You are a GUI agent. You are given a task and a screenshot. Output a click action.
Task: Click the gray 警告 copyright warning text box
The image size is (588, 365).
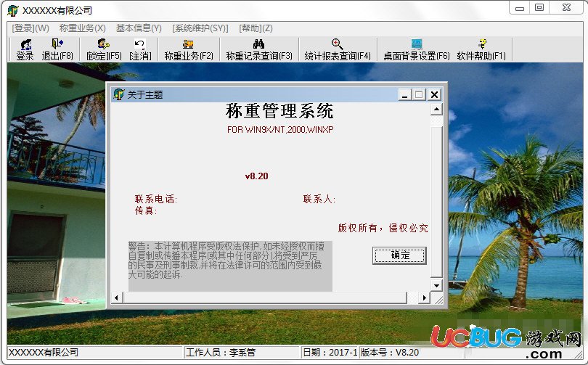pyautogui.click(x=230, y=266)
